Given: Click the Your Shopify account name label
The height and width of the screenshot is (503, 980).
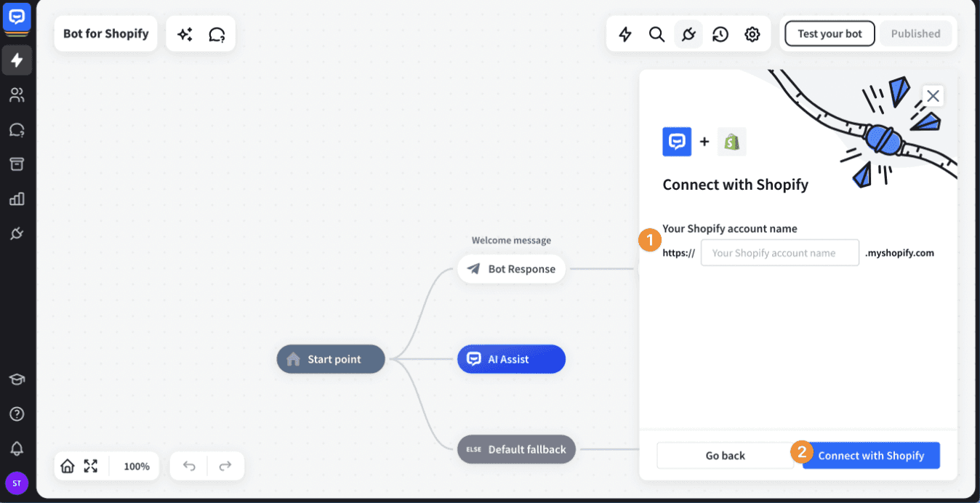Looking at the screenshot, I should (x=730, y=228).
